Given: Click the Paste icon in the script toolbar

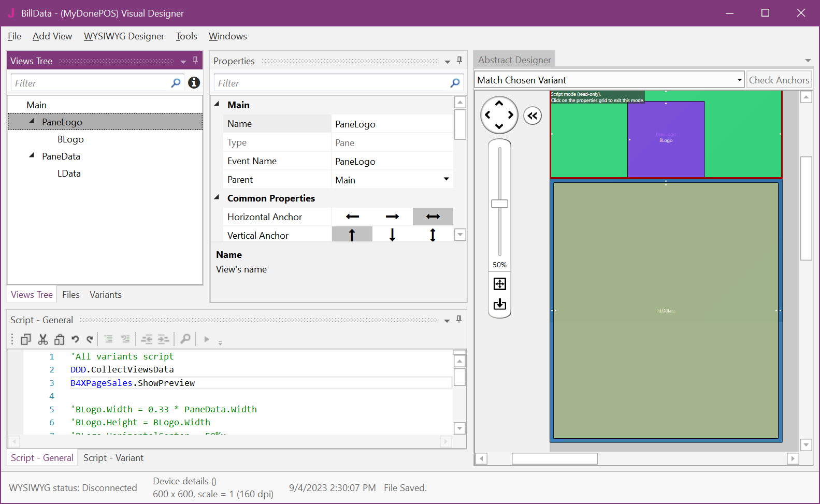Looking at the screenshot, I should tap(60, 339).
